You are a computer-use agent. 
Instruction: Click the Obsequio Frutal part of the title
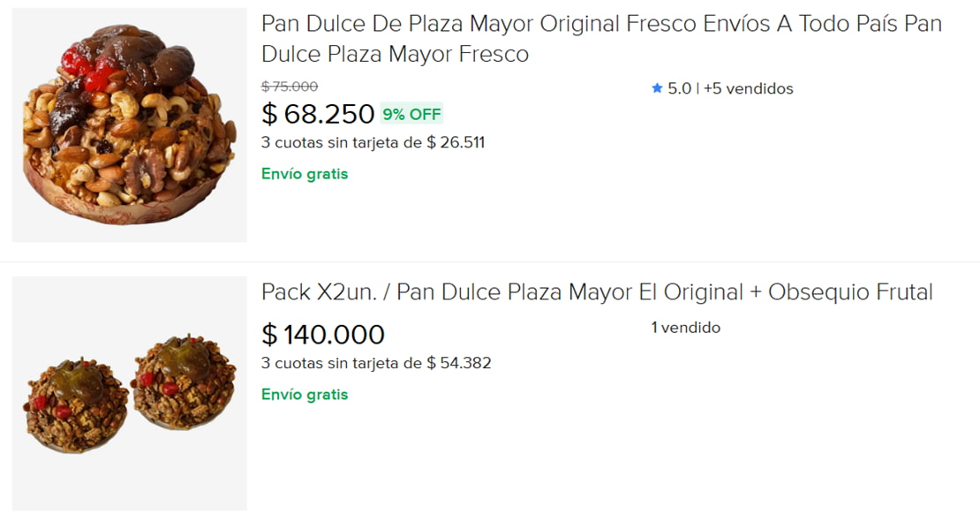click(846, 292)
